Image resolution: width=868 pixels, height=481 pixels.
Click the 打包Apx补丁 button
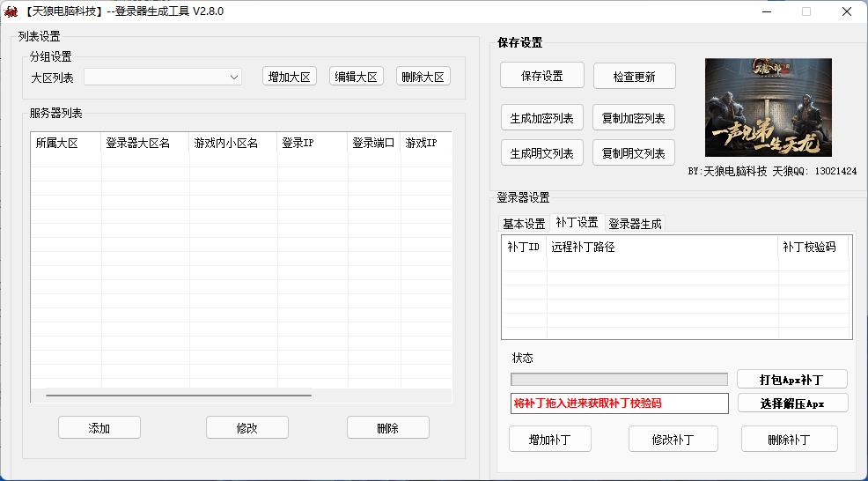point(791,380)
